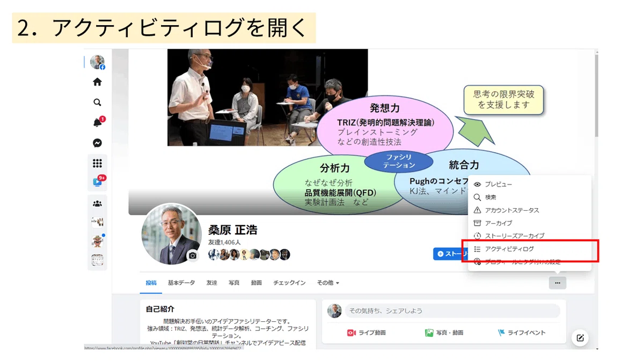Click the blue add story button
This screenshot has width=644, height=362.
point(451,254)
